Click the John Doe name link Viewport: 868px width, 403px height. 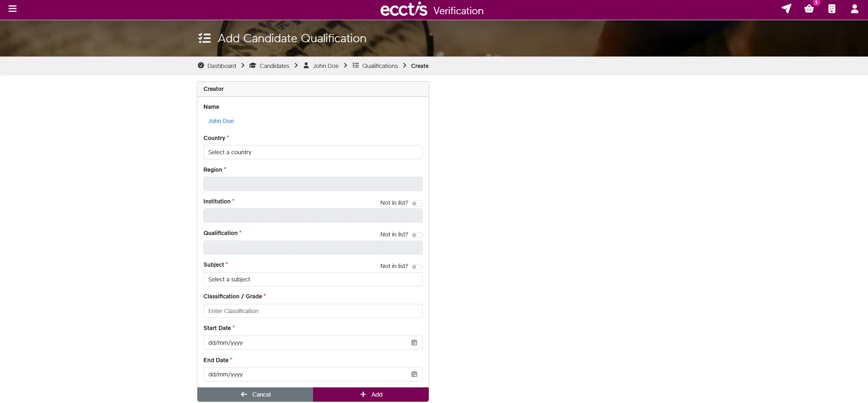pos(221,121)
